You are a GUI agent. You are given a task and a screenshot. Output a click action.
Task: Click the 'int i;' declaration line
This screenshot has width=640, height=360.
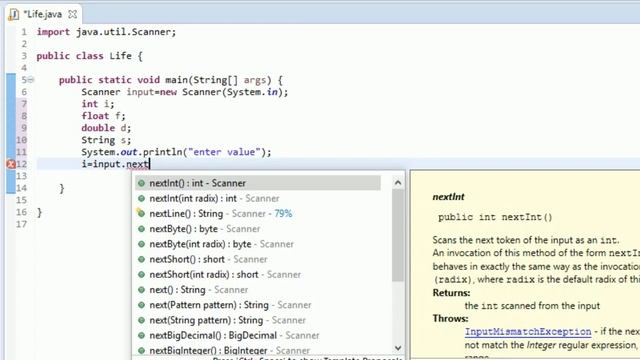pos(98,104)
